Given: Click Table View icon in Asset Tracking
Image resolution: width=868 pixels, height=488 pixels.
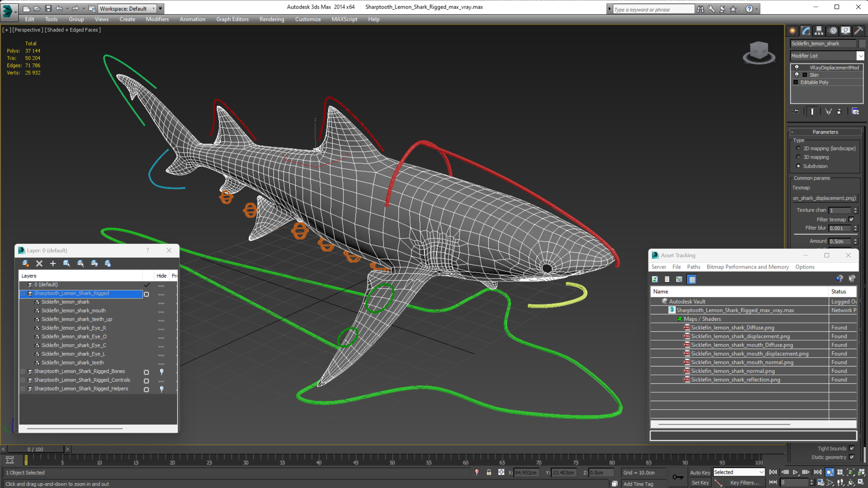Looking at the screenshot, I should click(x=692, y=279).
